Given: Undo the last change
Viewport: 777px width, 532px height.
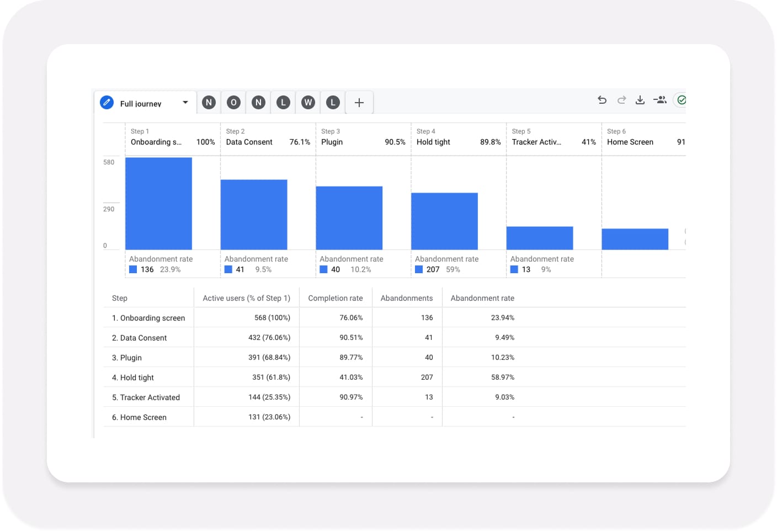Looking at the screenshot, I should coord(602,100).
